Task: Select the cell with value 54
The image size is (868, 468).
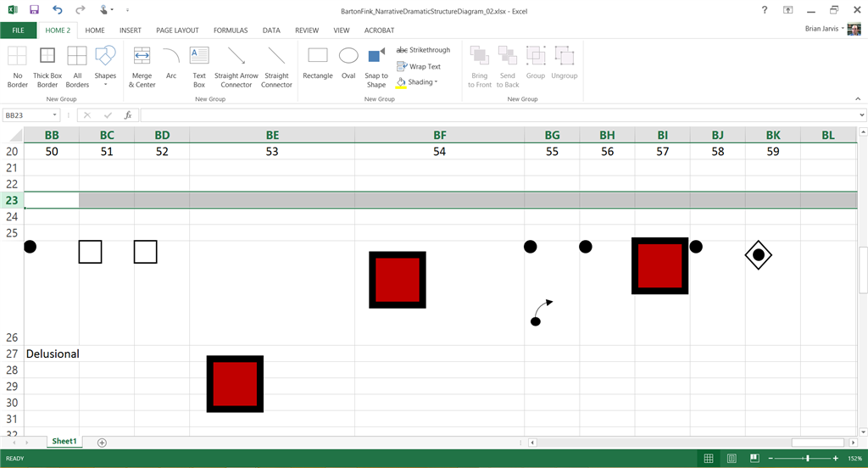Action: [x=440, y=151]
